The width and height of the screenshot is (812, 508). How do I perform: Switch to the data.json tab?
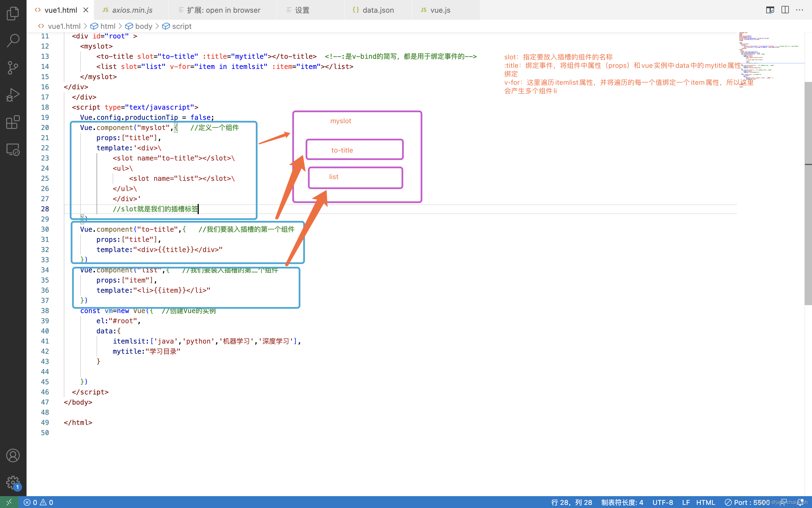[378, 10]
